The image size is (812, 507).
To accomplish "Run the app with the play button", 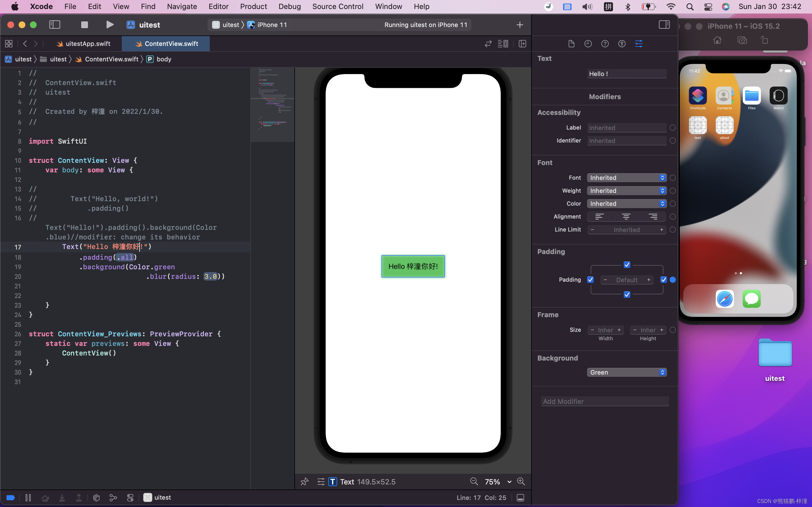I will (110, 25).
